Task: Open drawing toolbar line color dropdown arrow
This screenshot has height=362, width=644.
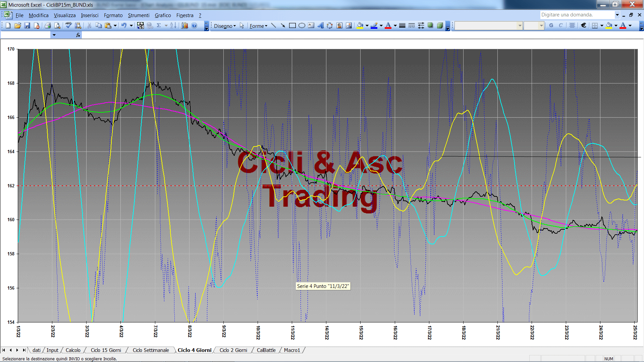Action: pyautogui.click(x=381, y=26)
